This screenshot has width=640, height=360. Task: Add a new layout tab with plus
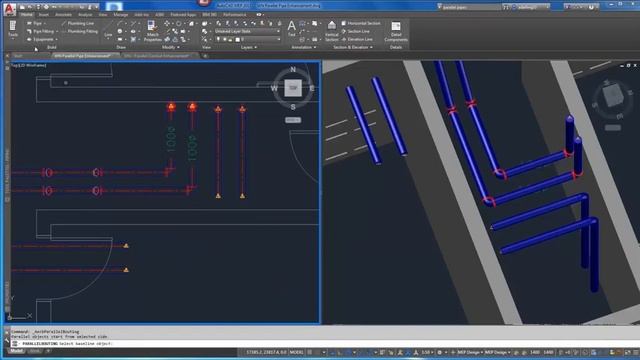[48, 351]
